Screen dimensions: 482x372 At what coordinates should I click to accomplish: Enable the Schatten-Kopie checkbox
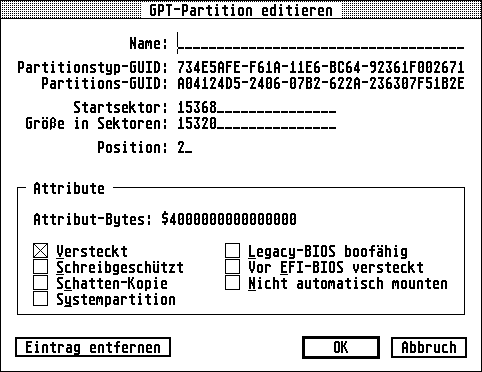40,283
